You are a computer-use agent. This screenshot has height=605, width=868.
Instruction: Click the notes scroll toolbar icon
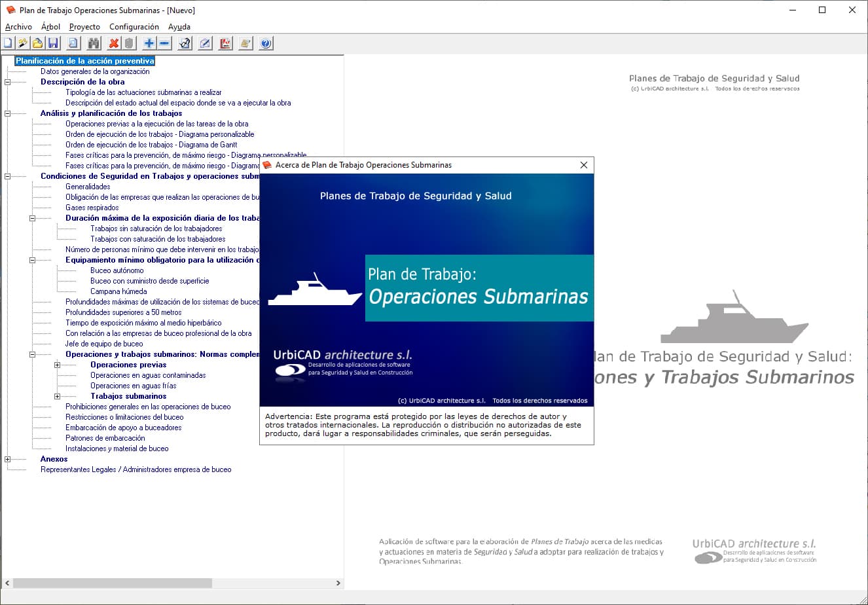coord(245,44)
